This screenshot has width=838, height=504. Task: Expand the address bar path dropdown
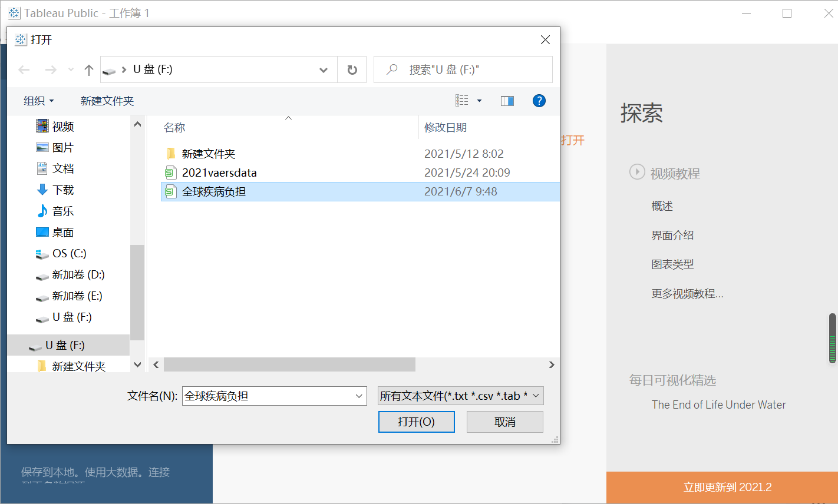pos(324,70)
